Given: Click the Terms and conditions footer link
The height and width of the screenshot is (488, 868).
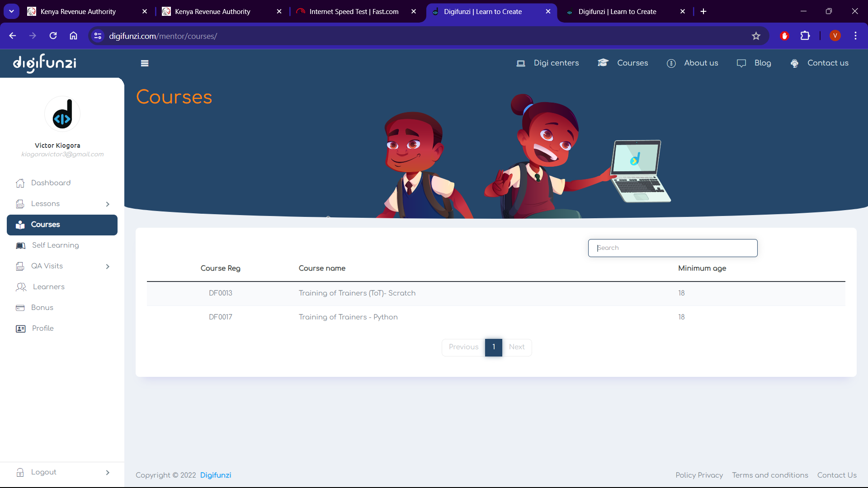Looking at the screenshot, I should 770,475.
